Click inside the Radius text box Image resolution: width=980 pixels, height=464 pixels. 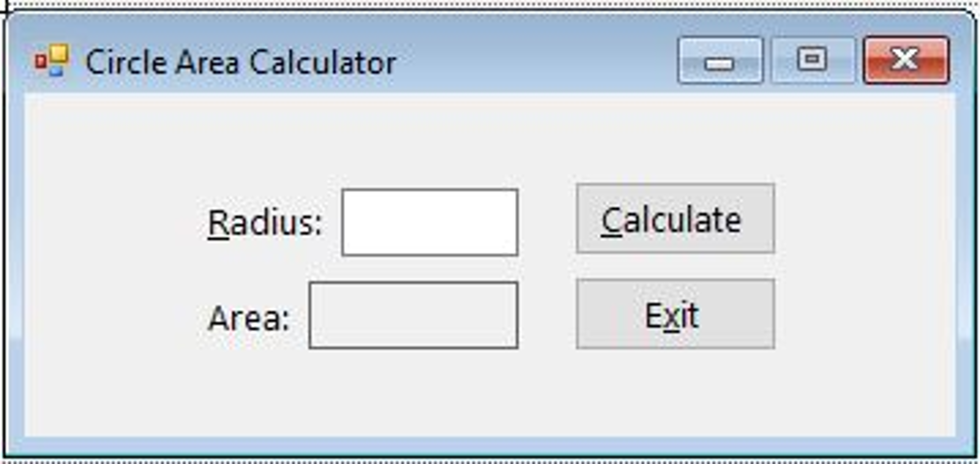pos(430,222)
